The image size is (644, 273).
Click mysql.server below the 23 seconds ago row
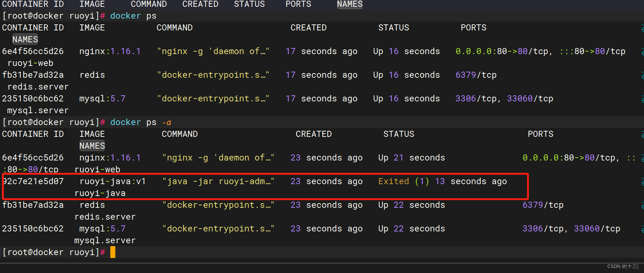pyautogui.click(x=105, y=240)
